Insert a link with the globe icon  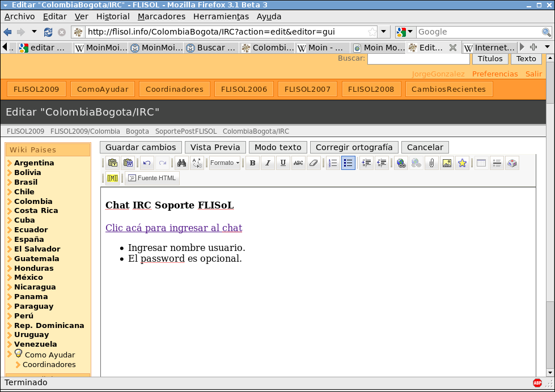401,163
